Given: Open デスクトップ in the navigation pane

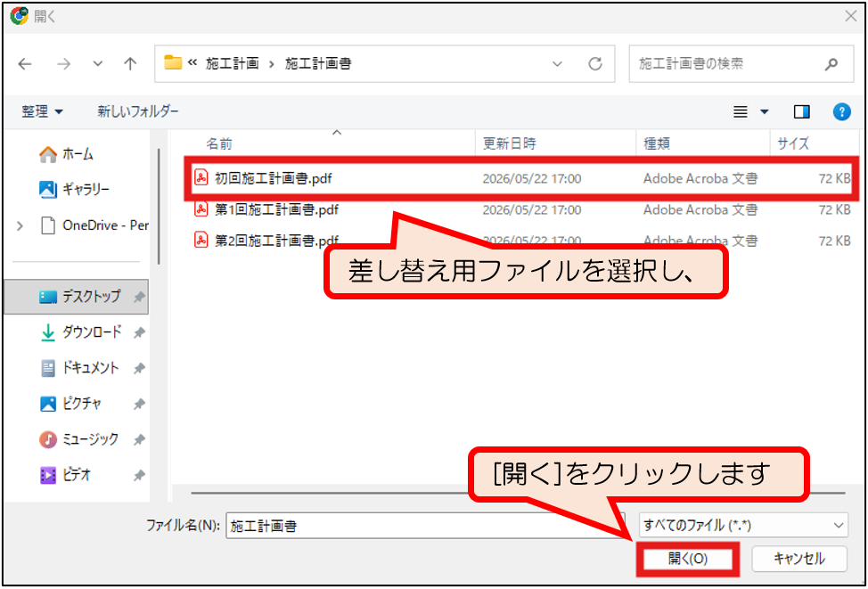Looking at the screenshot, I should [x=77, y=297].
